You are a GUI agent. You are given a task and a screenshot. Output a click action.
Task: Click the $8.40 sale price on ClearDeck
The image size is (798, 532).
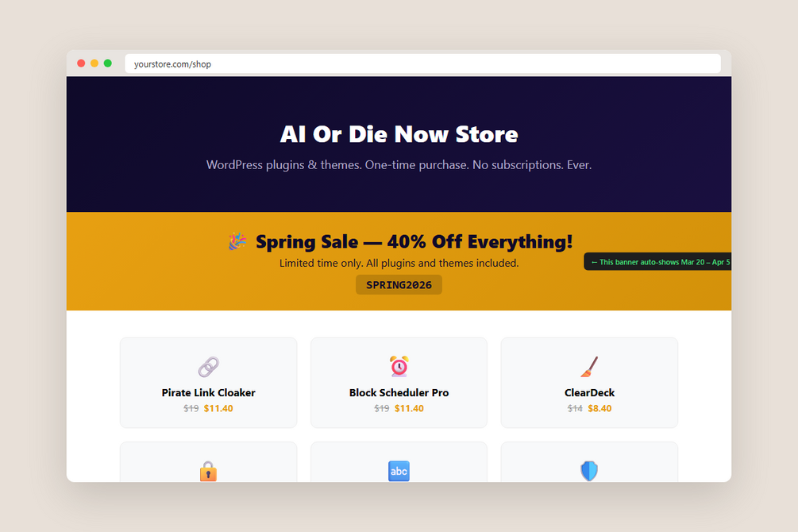click(x=599, y=408)
